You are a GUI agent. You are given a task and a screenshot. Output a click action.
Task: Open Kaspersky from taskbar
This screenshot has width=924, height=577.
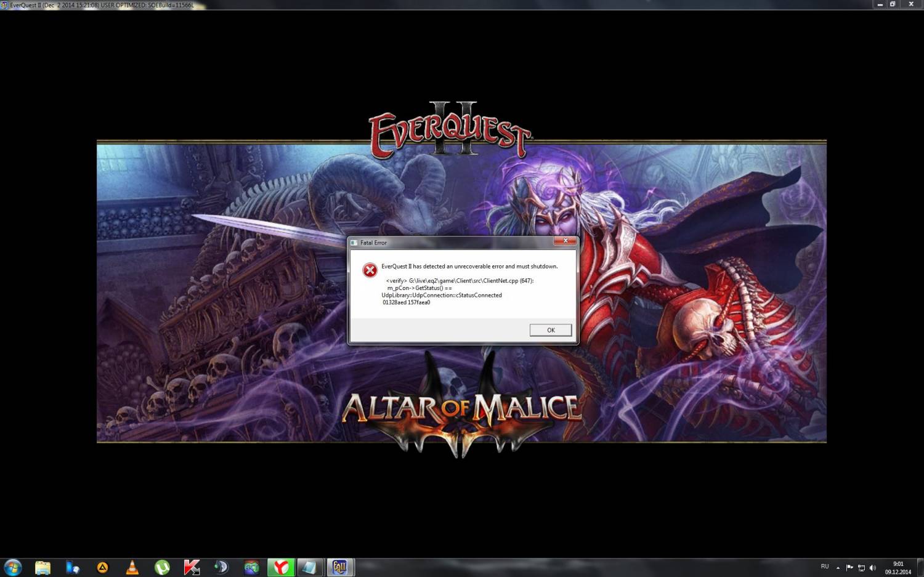[x=192, y=567]
